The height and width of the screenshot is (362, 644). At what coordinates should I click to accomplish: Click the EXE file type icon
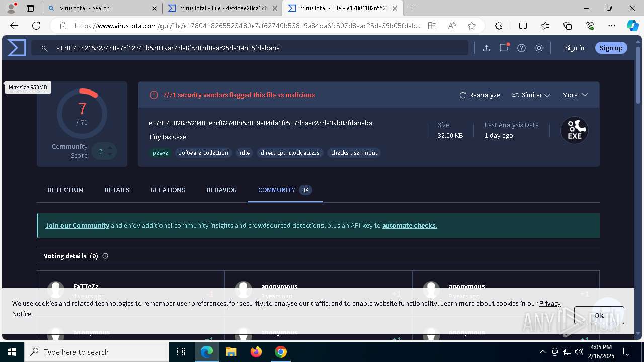[x=575, y=130]
